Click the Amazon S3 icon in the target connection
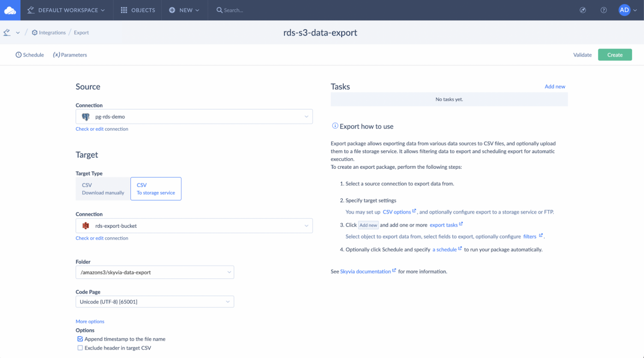The height and width of the screenshot is (358, 644). [x=86, y=226]
